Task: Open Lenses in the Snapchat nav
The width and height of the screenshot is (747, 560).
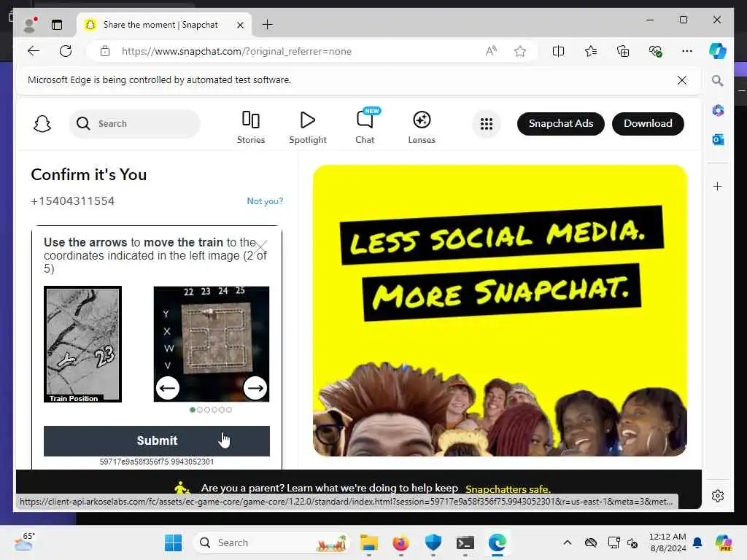Action: coord(422,127)
